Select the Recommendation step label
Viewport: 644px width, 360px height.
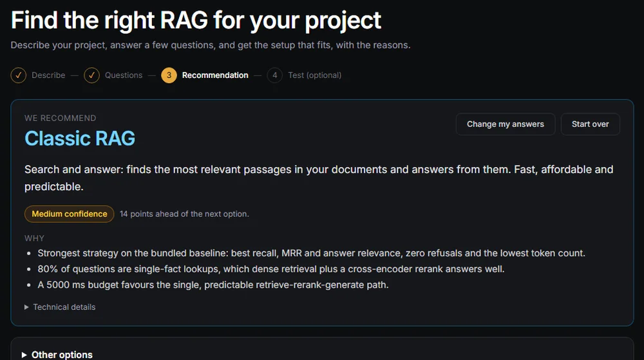(x=215, y=75)
